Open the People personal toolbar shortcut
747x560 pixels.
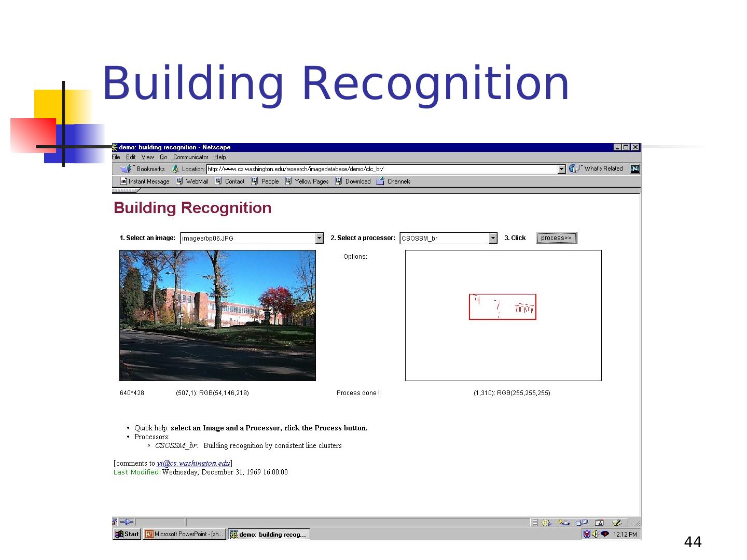tap(265, 181)
